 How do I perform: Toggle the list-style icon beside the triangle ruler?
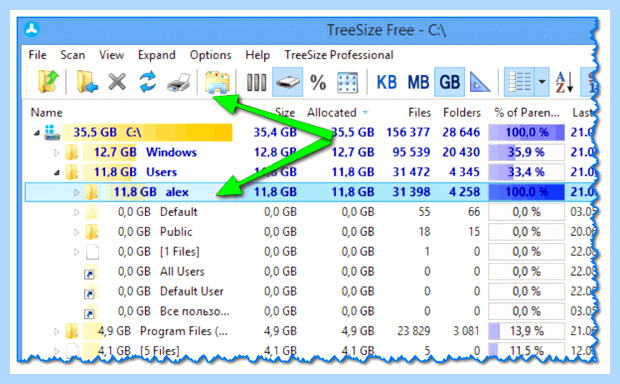click(519, 82)
